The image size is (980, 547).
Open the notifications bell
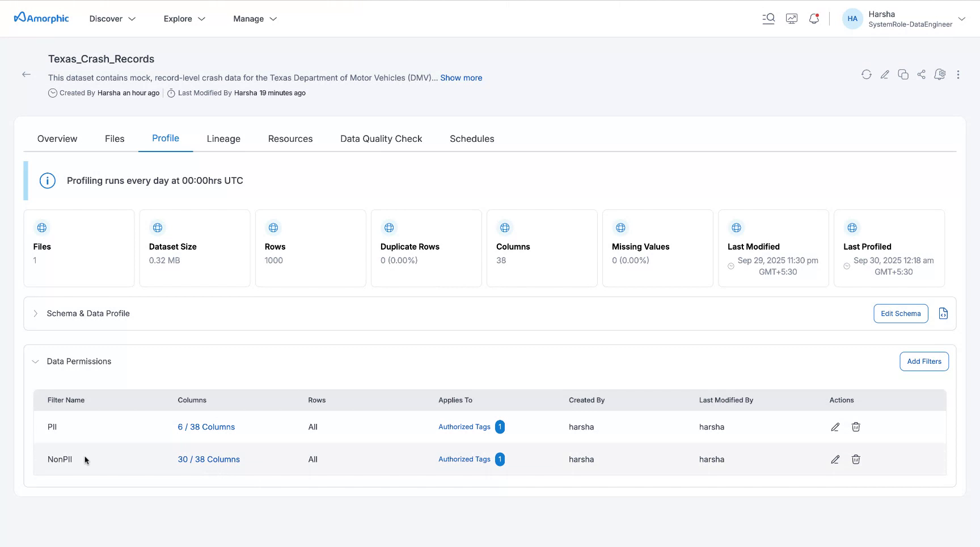point(814,19)
